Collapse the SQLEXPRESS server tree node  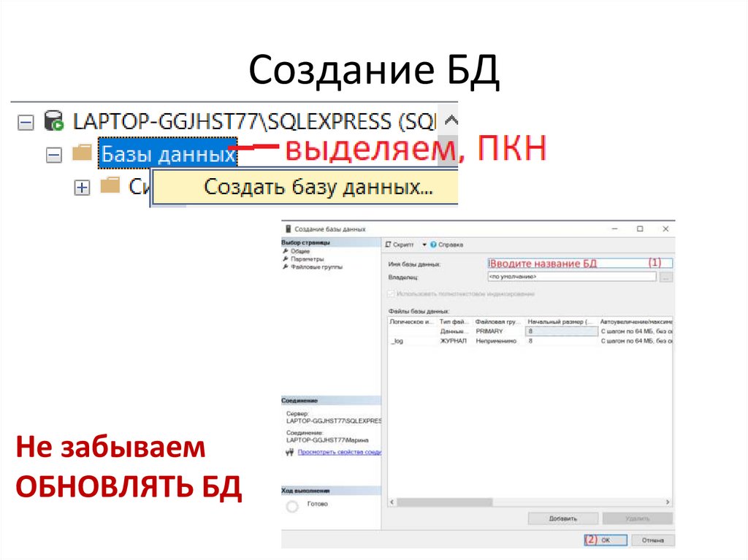26,121
